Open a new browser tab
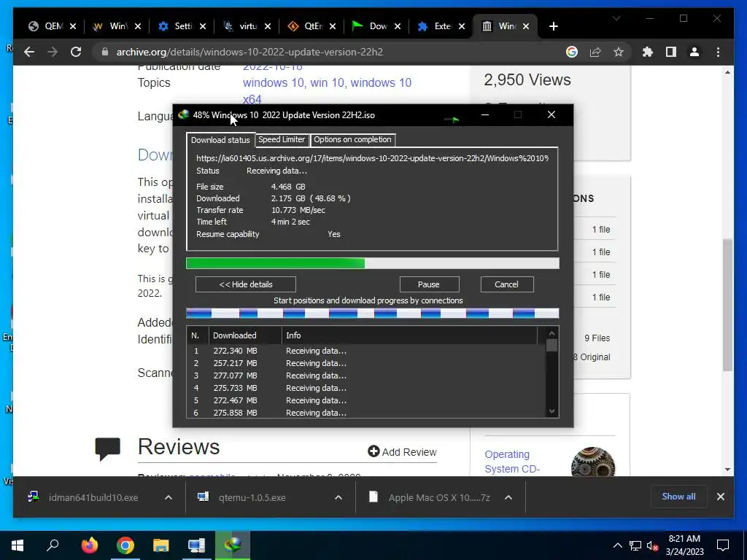Viewport: 747px width, 560px height. tap(553, 26)
